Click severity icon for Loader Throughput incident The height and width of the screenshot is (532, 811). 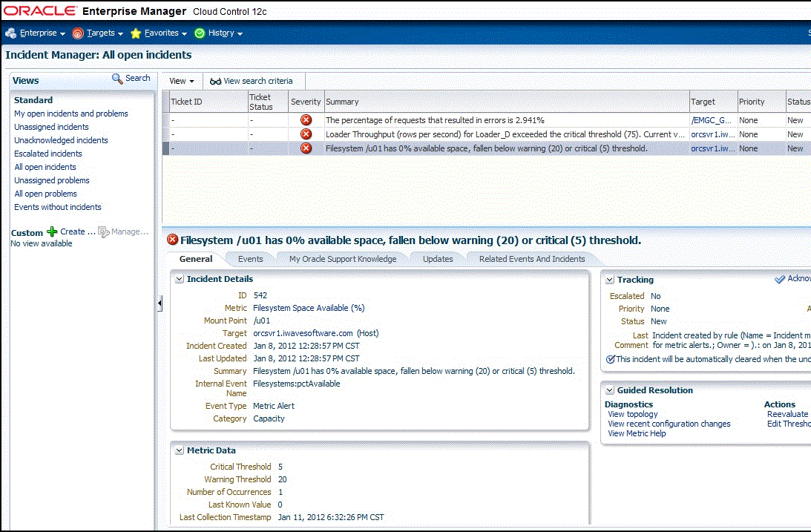click(306, 134)
